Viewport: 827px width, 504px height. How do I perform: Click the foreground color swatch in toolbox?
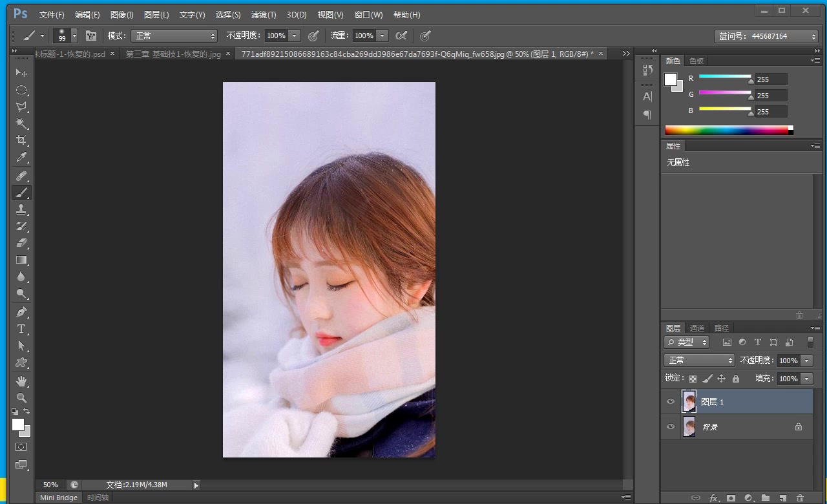18,425
